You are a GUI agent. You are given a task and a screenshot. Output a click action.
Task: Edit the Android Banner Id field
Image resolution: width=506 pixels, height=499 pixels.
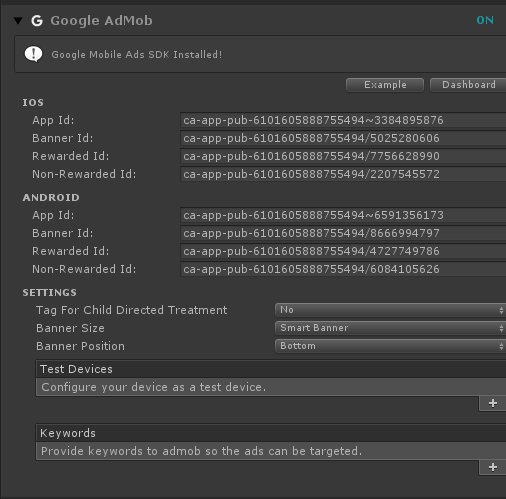tap(343, 233)
